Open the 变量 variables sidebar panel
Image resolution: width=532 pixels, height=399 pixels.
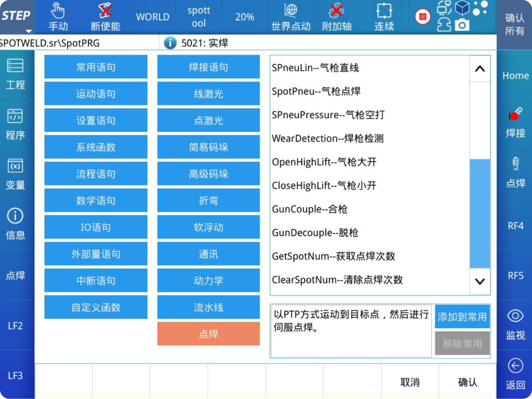(x=15, y=174)
